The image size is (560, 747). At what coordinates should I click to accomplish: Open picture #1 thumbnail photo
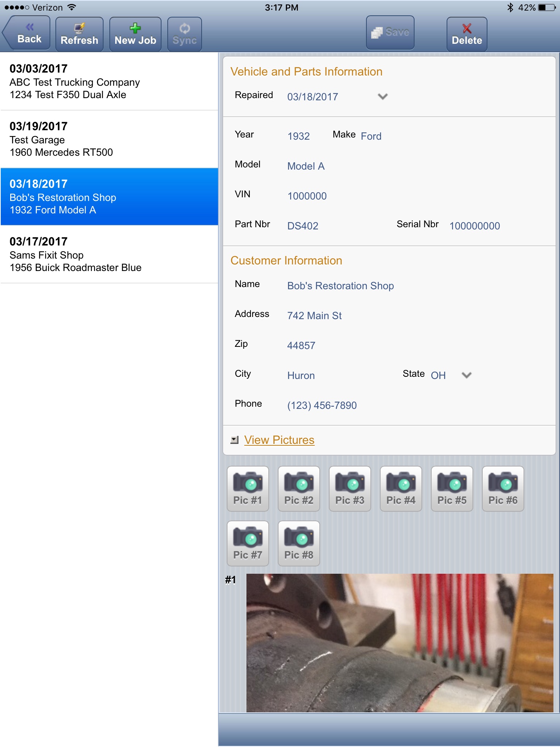(400, 643)
